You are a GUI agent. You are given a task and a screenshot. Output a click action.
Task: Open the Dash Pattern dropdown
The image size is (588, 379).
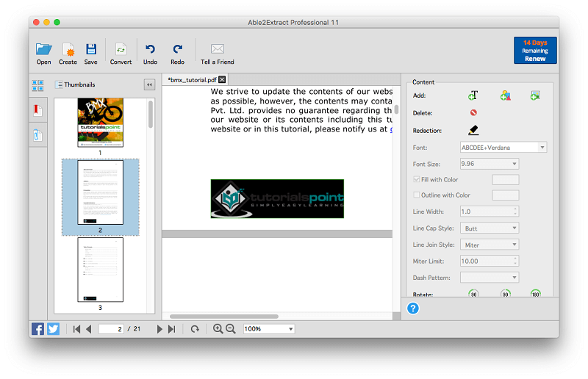pos(490,278)
